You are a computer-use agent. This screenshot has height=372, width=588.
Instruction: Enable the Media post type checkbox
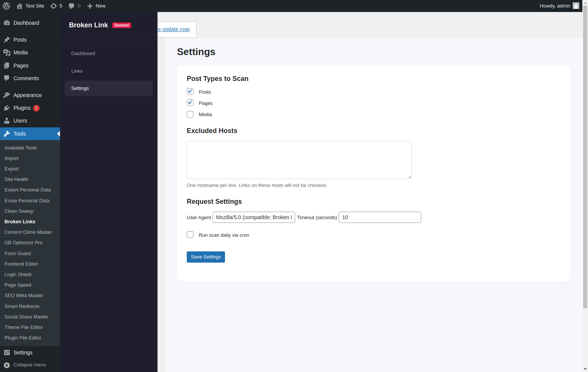pos(190,114)
